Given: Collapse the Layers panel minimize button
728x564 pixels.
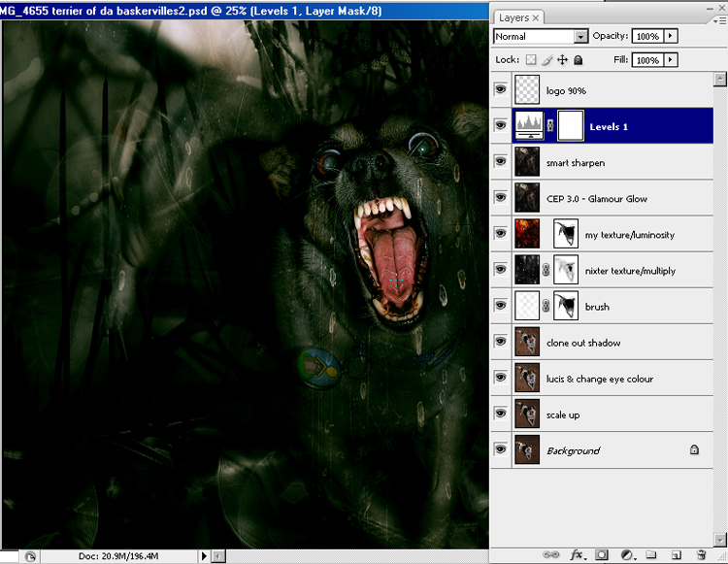Looking at the screenshot, I should tap(710, 8).
